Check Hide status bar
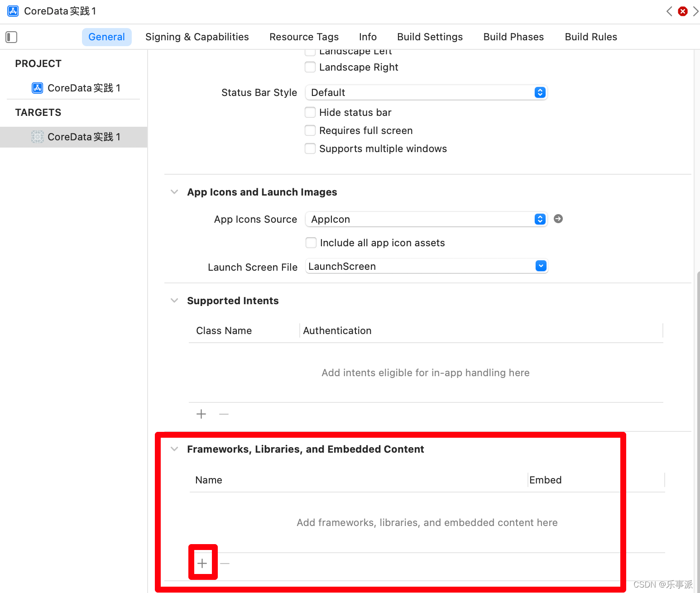 [x=310, y=112]
